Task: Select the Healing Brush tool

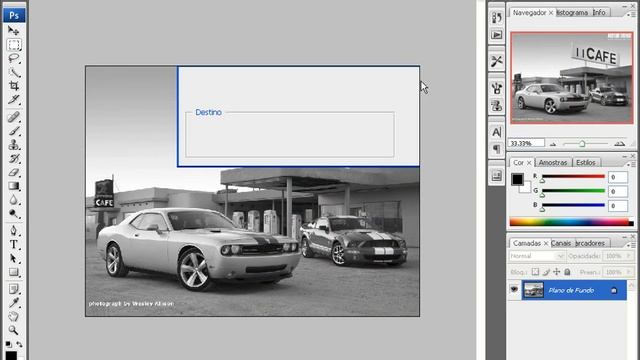Action: [13, 117]
